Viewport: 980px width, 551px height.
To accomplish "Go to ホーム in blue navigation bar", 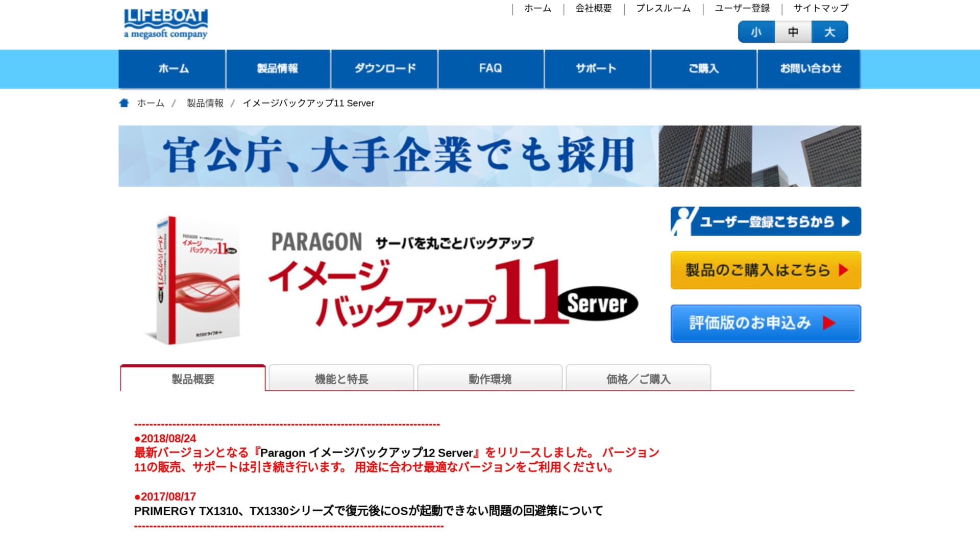I will 172,69.
